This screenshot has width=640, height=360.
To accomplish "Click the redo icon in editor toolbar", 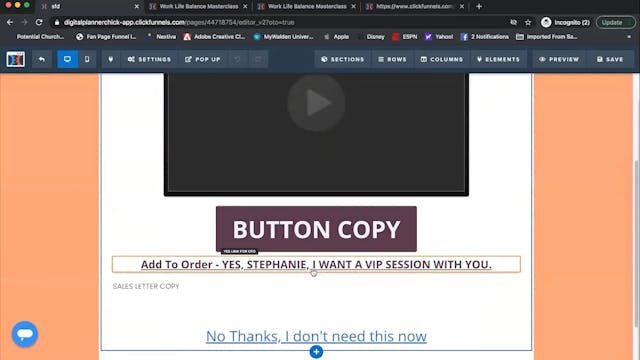I will click(x=258, y=59).
